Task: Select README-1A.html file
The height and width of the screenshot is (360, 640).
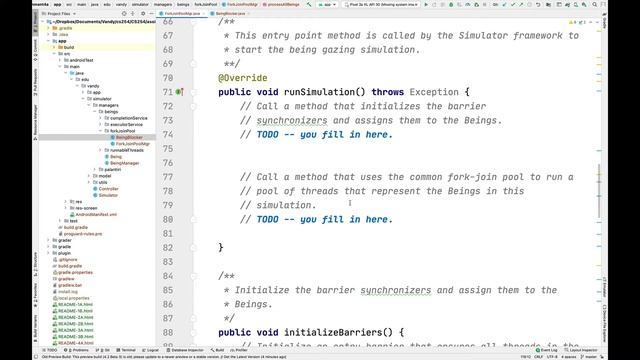Action: tap(75, 304)
